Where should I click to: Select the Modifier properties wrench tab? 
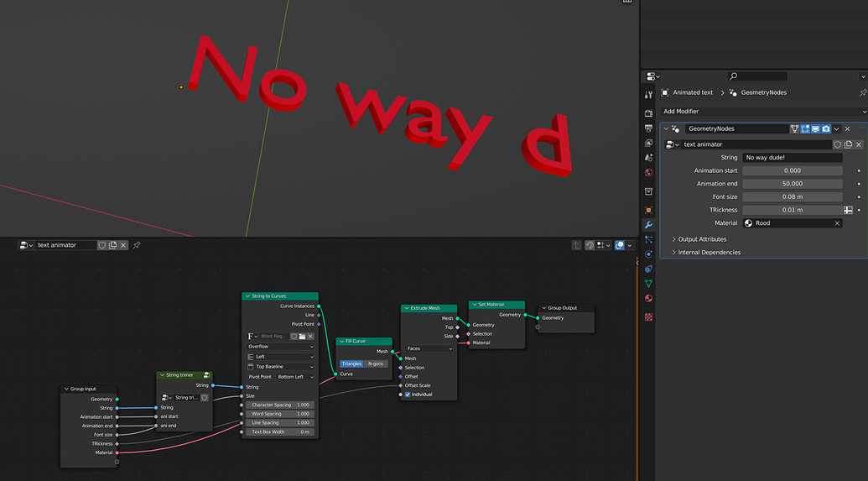[648, 224]
